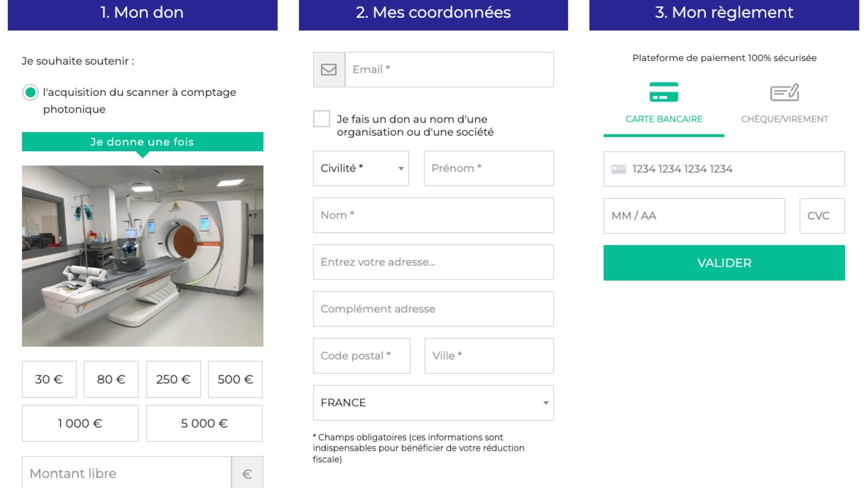Screen dimensions: 868x488
Task: Click the VALIDER button
Action: click(x=723, y=263)
